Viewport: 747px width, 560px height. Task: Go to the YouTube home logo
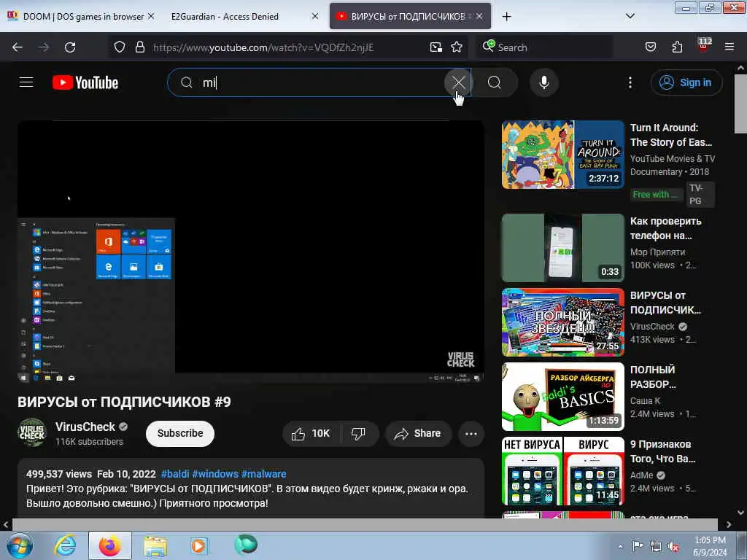[x=85, y=83]
